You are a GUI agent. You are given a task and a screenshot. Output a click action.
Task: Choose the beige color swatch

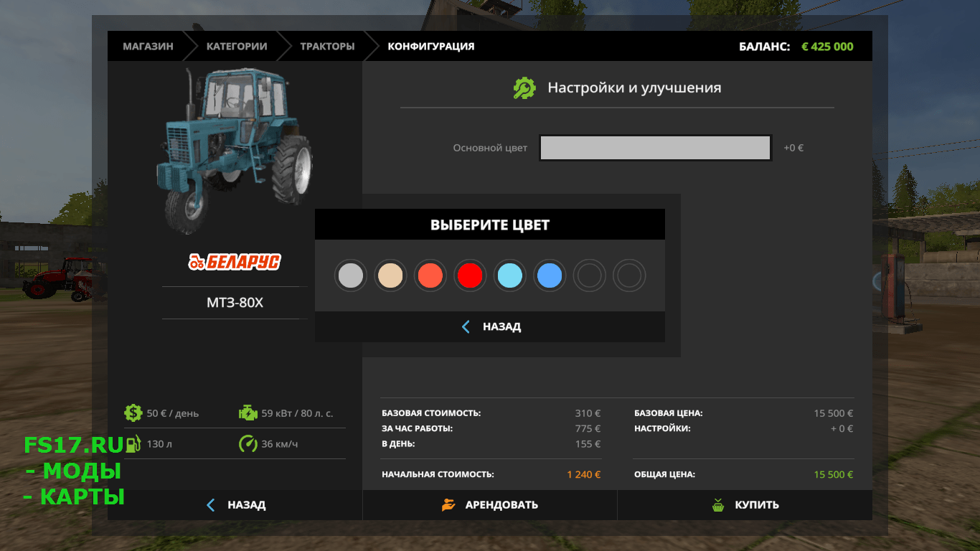[x=390, y=275]
